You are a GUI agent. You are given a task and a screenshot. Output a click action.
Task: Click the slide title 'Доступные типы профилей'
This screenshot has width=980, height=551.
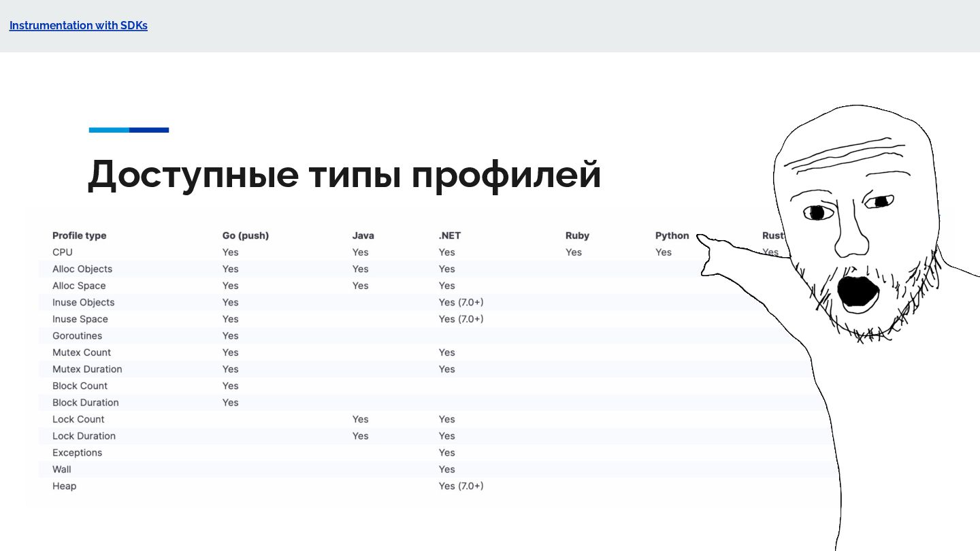(344, 174)
